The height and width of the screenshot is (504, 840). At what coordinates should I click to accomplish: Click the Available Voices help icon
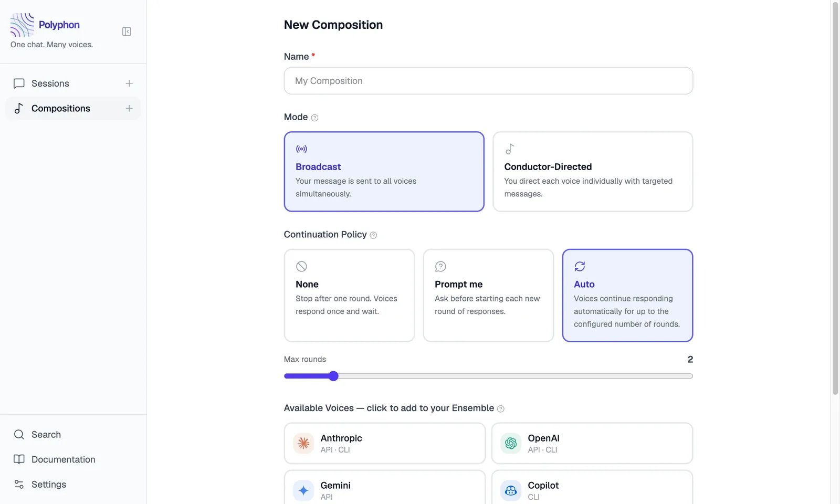pyautogui.click(x=500, y=409)
